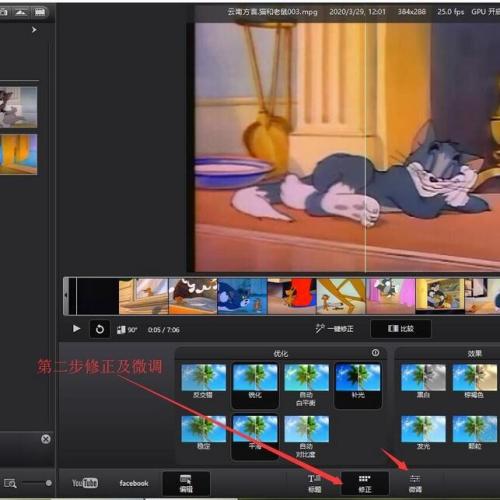Open the 修正 fix tab
Viewport: 500px width, 500px height.
[x=365, y=484]
